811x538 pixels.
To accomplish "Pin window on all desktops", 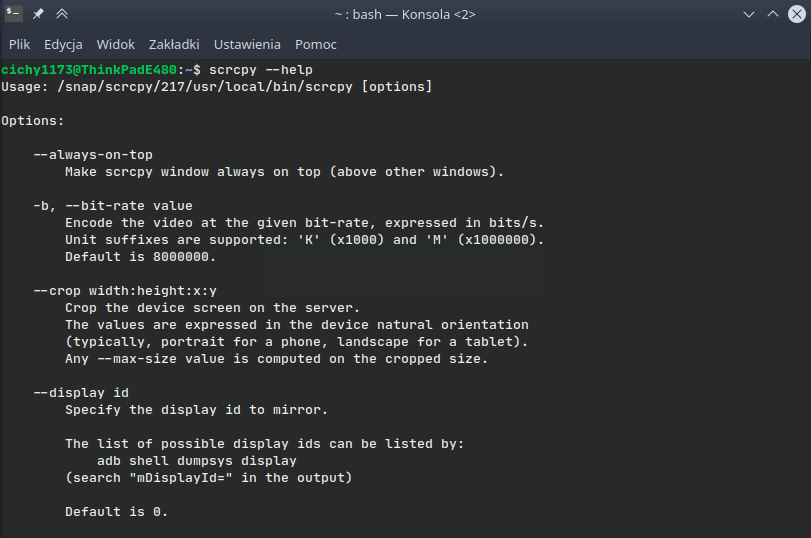I will [x=38, y=15].
